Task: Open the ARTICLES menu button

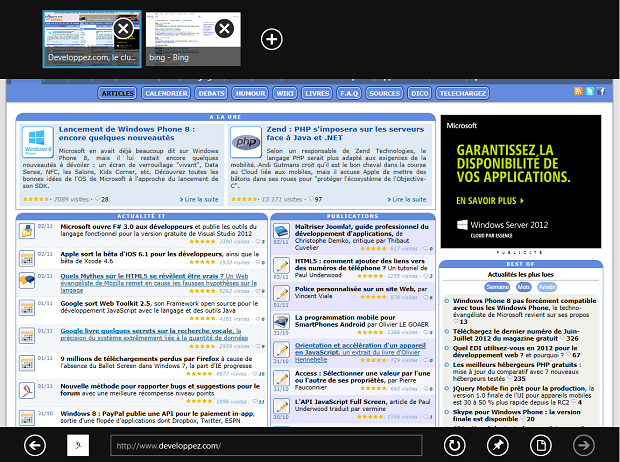Action: point(117,93)
